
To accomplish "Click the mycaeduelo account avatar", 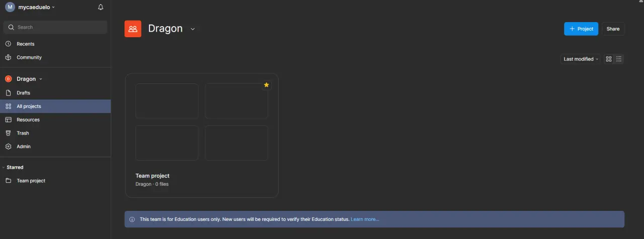I will (10, 7).
